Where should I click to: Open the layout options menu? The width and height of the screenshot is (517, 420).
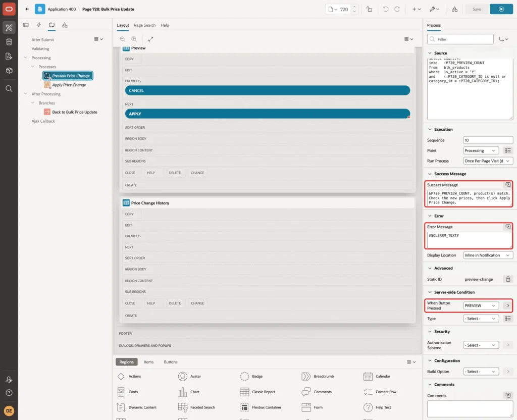[409, 39]
